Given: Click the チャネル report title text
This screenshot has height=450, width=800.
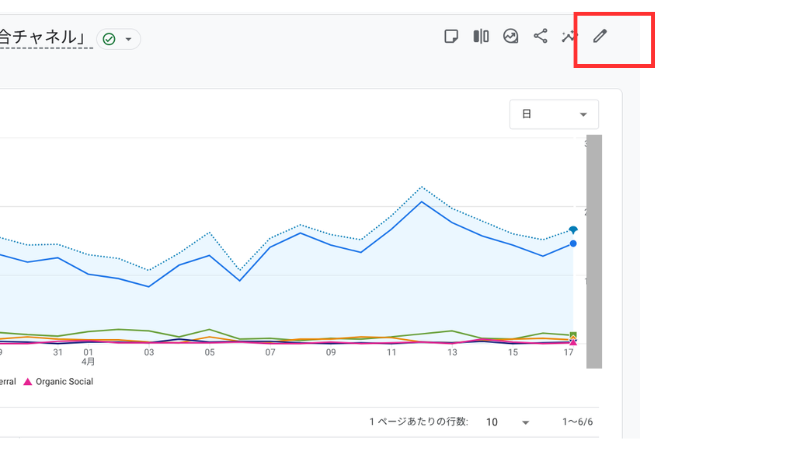Looking at the screenshot, I should tap(45, 37).
